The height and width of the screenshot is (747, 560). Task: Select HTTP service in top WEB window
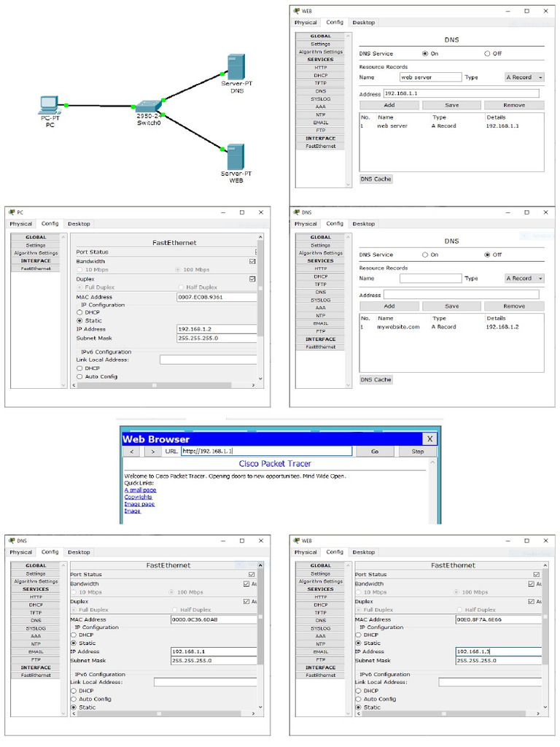[321, 68]
